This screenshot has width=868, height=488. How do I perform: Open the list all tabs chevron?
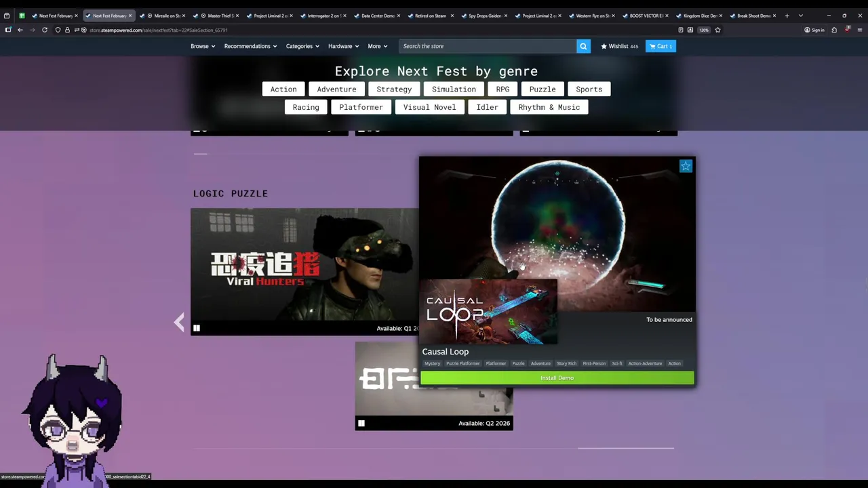[x=801, y=16]
